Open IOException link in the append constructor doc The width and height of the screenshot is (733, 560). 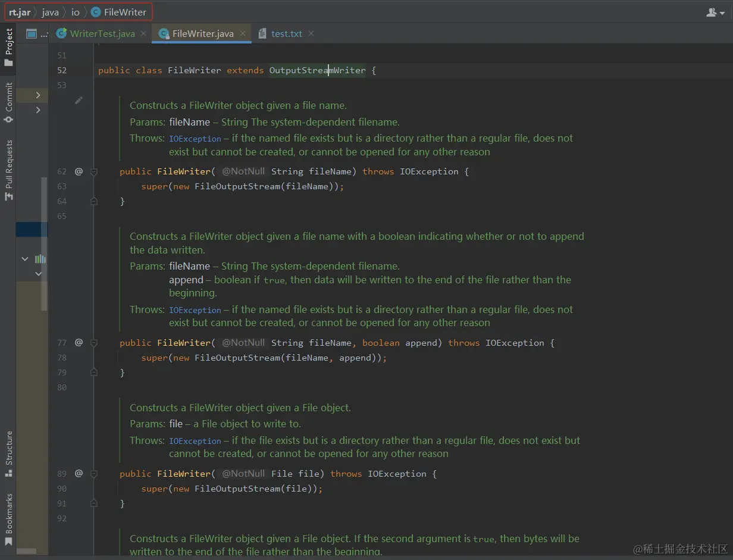195,310
